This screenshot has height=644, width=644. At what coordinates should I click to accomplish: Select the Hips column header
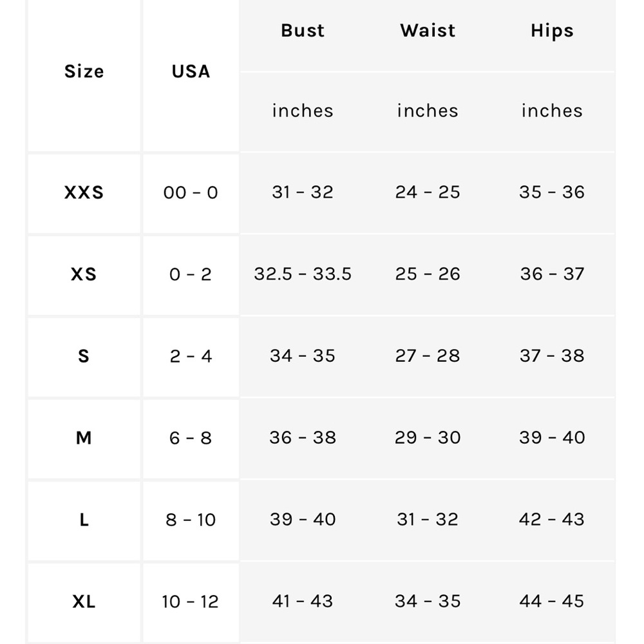552,31
